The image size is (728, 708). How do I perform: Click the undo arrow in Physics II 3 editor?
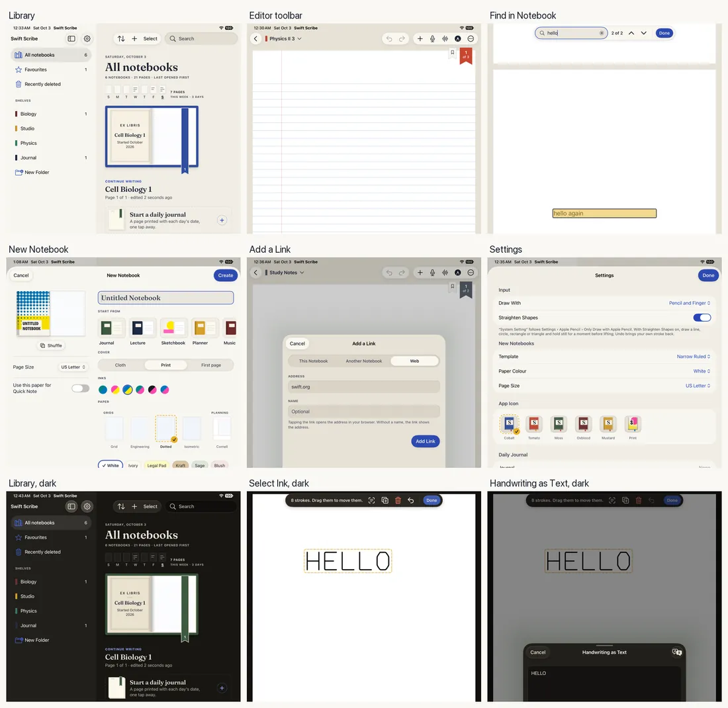(x=389, y=38)
